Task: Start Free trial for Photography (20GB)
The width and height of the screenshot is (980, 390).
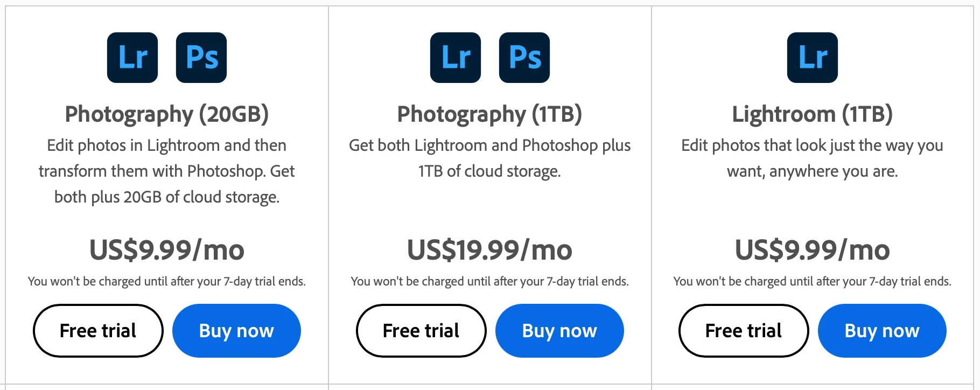Action: (x=98, y=331)
